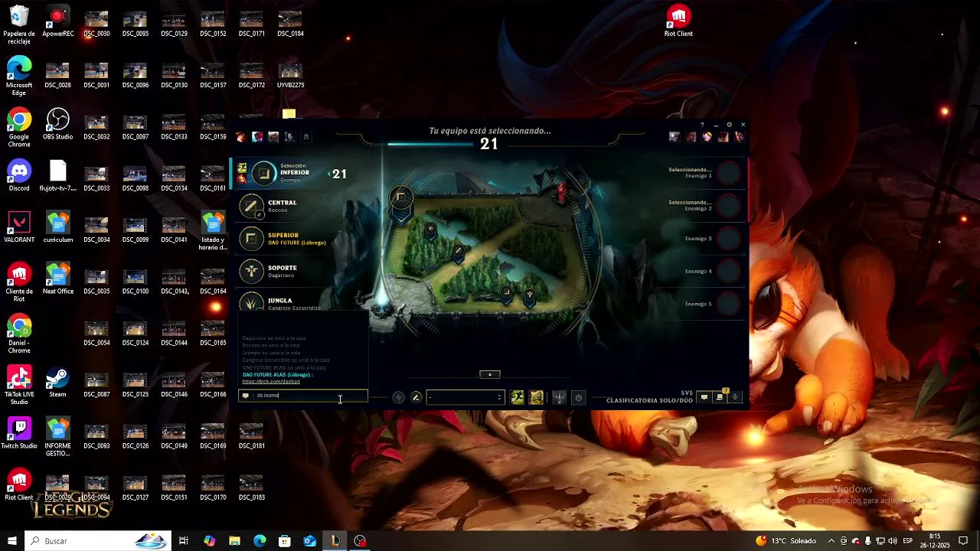Click "CLASIFICATORIA SOLO/DÚO" queue label
Viewport: 980px width, 551px height.
coord(650,400)
